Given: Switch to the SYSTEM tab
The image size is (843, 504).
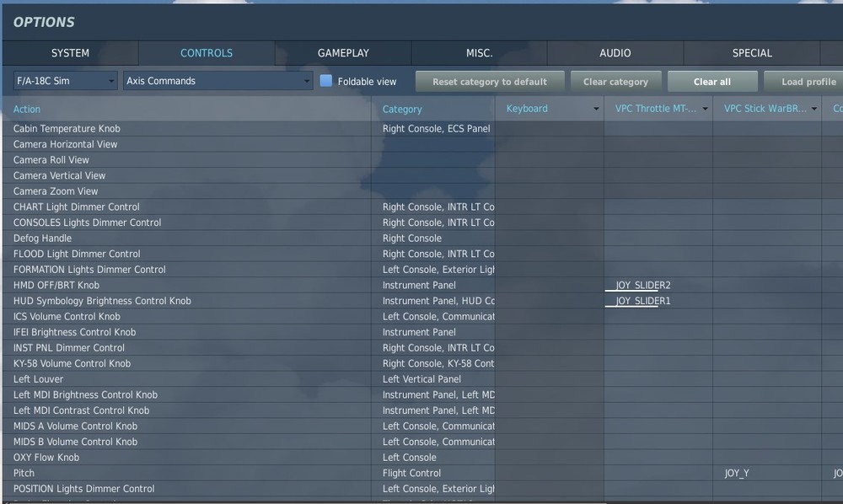Looking at the screenshot, I should [71, 53].
